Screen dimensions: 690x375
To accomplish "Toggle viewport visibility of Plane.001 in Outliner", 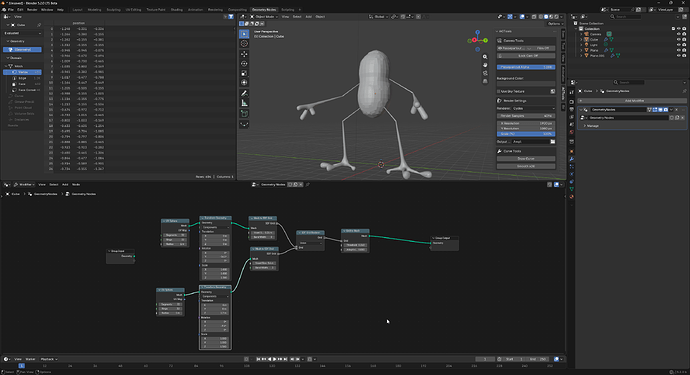I will pyautogui.click(x=678, y=55).
